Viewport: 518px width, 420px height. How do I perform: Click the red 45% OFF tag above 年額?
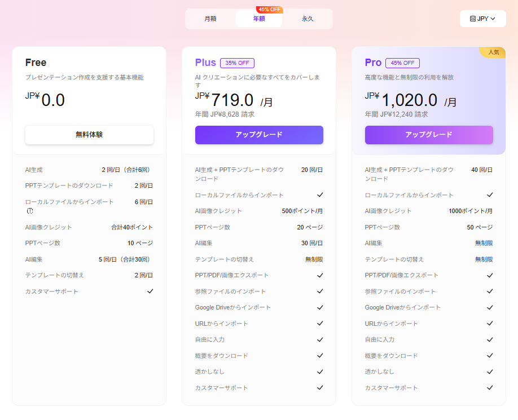pos(269,10)
